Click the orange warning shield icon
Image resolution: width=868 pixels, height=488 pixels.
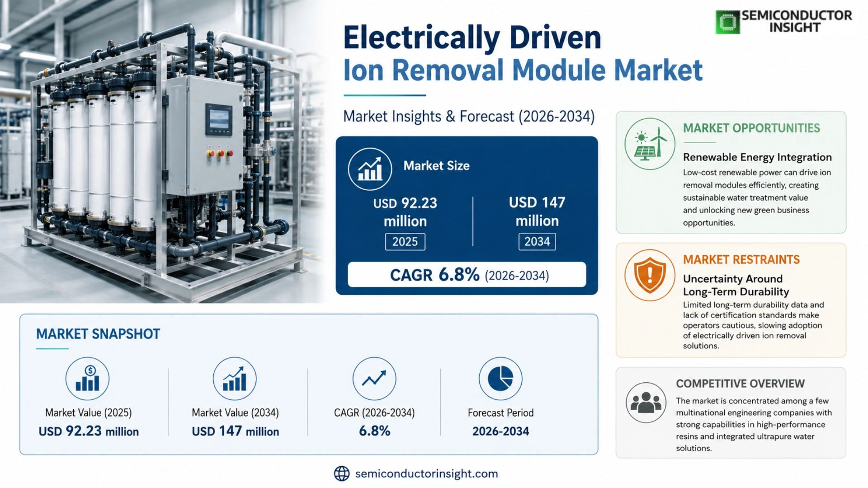click(x=650, y=275)
